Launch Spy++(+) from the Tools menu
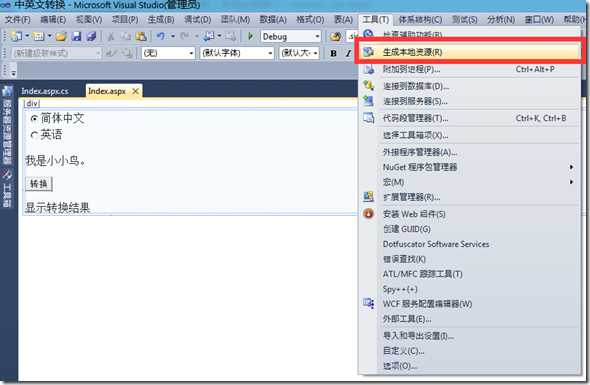Screen dimensions: 590x385 pos(470,289)
